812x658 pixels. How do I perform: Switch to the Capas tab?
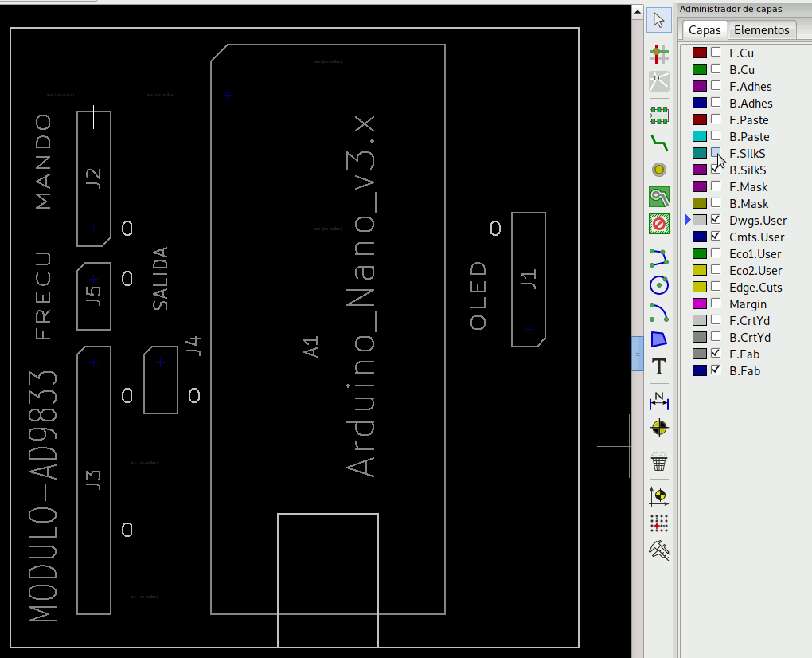click(x=705, y=30)
